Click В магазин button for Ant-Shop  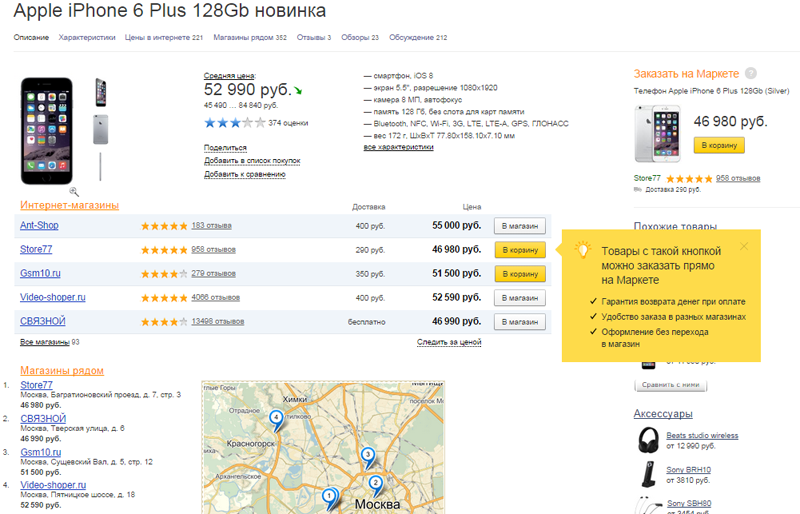coord(520,226)
